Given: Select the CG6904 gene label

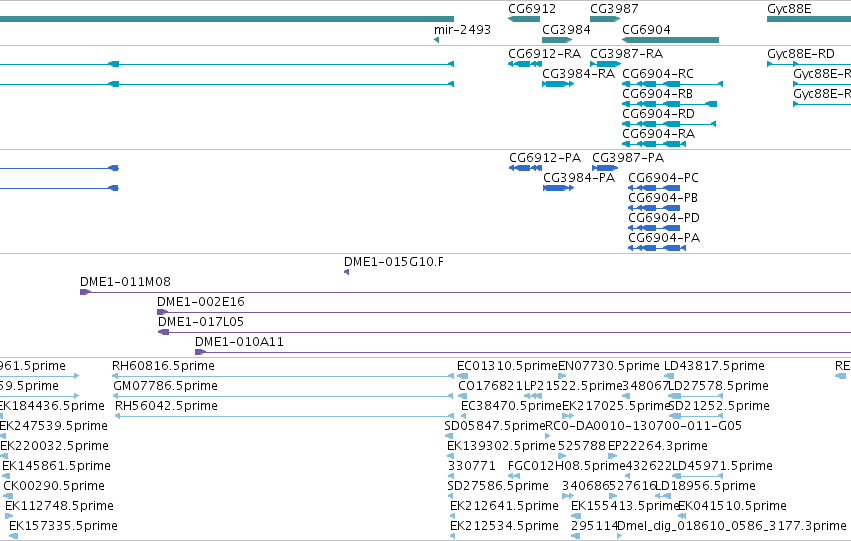Looking at the screenshot, I should tap(646, 29).
